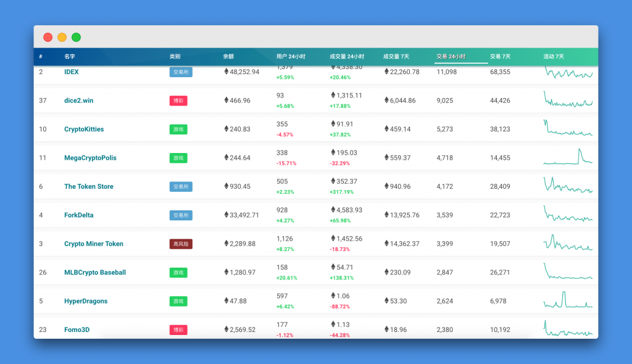View CryptoKitties 7-day activity sparkline
This screenshot has width=632, height=364.
point(568,128)
